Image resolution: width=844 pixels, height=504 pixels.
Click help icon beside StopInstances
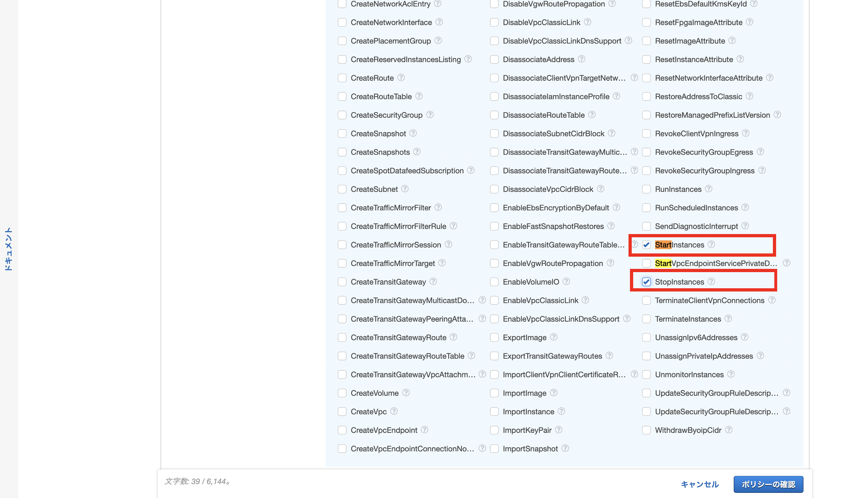tap(711, 281)
